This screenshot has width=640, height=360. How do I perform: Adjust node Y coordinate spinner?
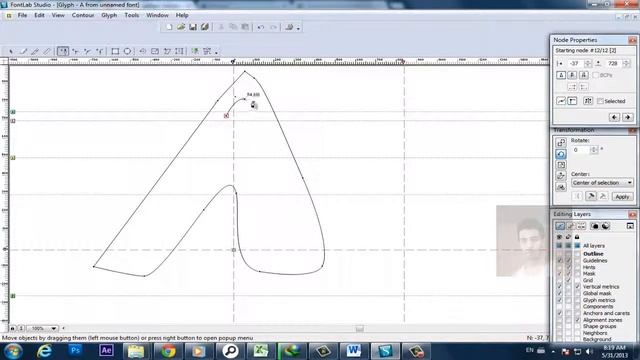coord(626,63)
